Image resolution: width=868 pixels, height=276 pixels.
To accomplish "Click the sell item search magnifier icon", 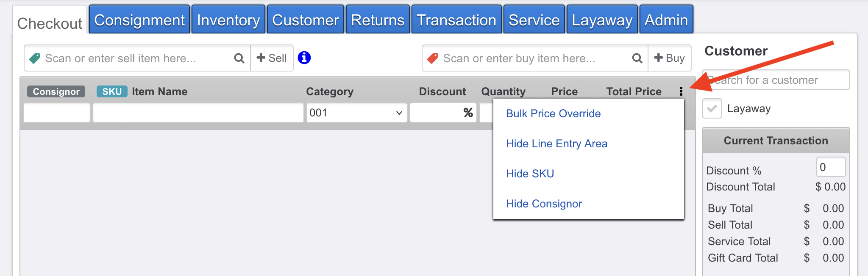I will (x=239, y=58).
